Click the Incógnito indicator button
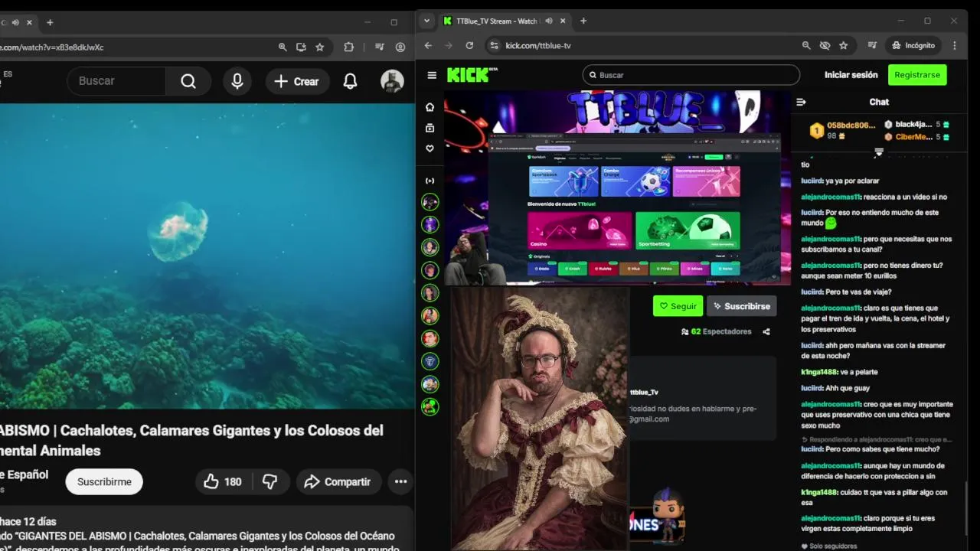 click(x=913, y=46)
